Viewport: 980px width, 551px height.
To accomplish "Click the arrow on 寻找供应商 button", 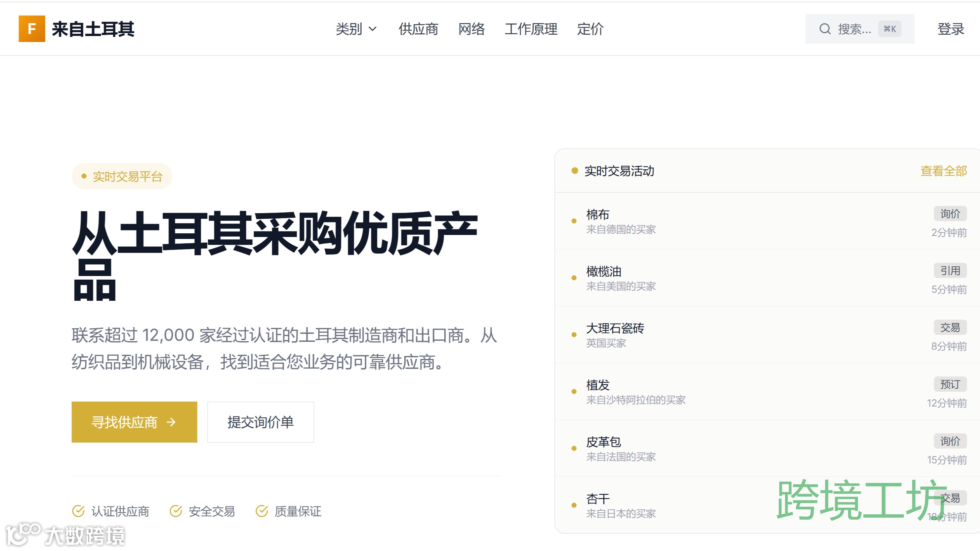I will 172,422.
